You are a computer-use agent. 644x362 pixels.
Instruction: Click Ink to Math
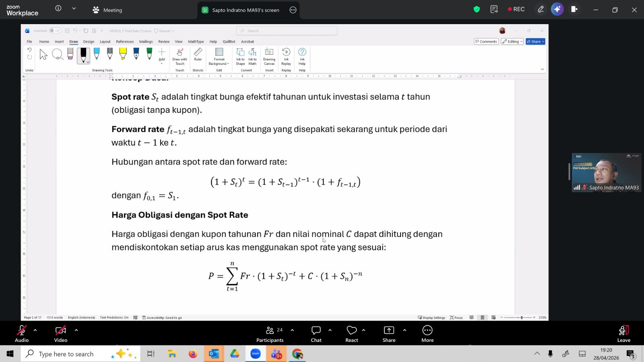click(x=252, y=57)
